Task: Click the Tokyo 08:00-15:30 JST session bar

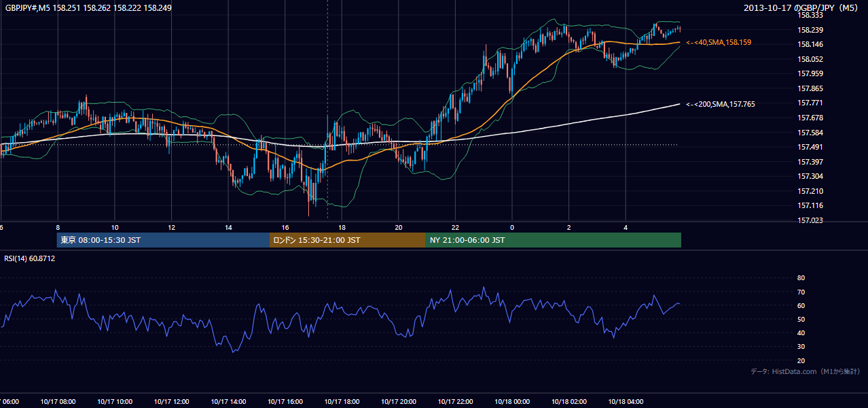Action: (x=164, y=240)
